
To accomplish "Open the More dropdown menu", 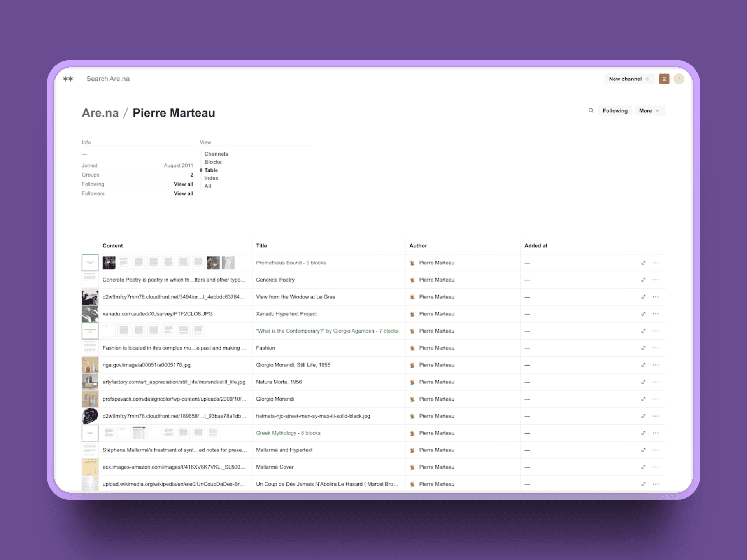I will click(x=649, y=111).
